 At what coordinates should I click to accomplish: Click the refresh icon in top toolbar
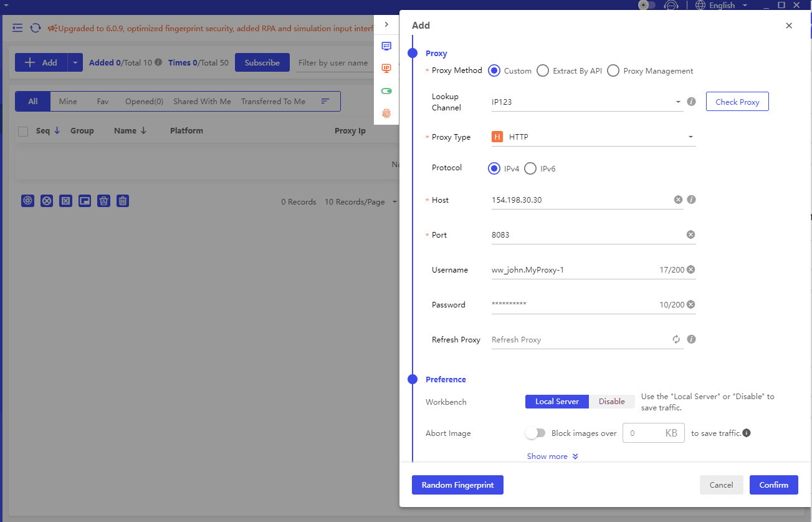click(36, 28)
